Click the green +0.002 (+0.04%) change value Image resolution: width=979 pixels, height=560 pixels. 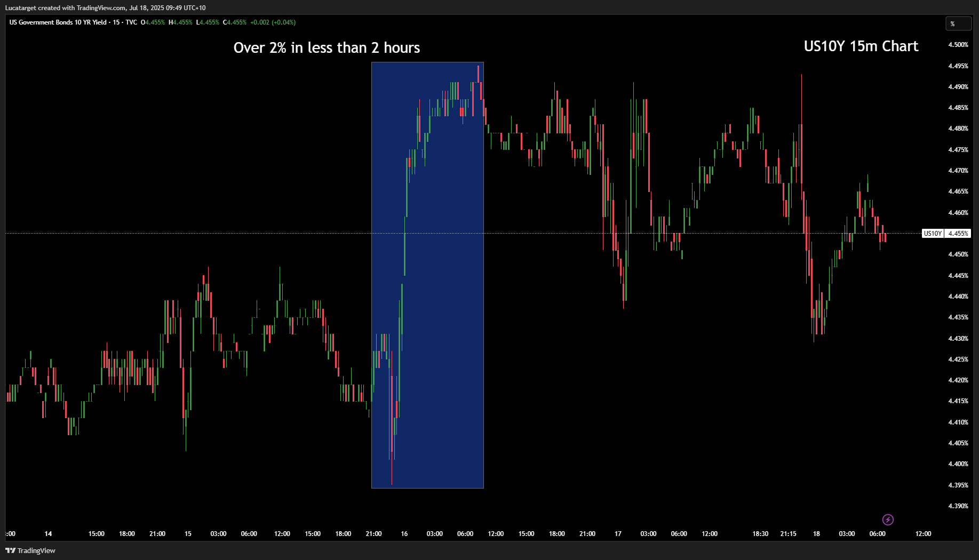point(273,22)
